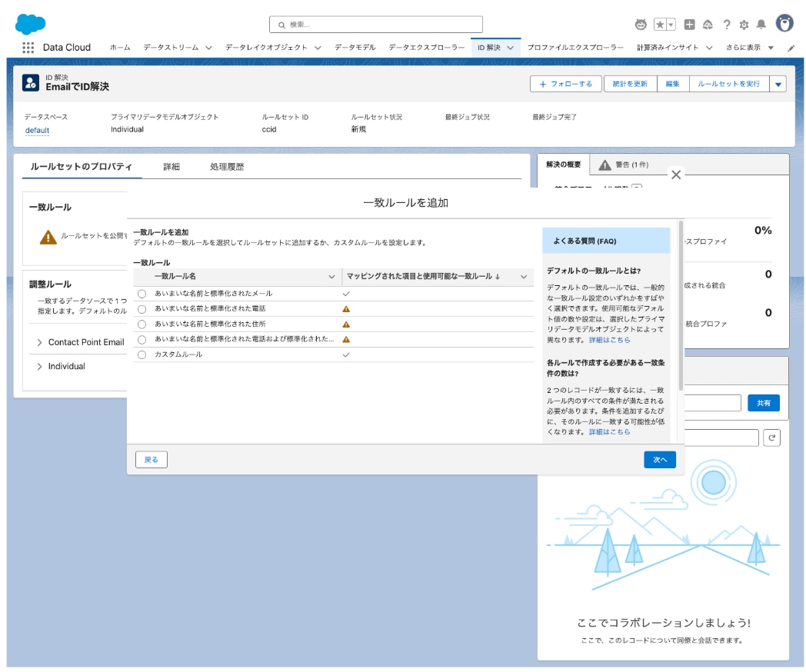This screenshot has width=806, height=672.
Task: Click the refresh icon in collaboration panel
Action: point(771,437)
